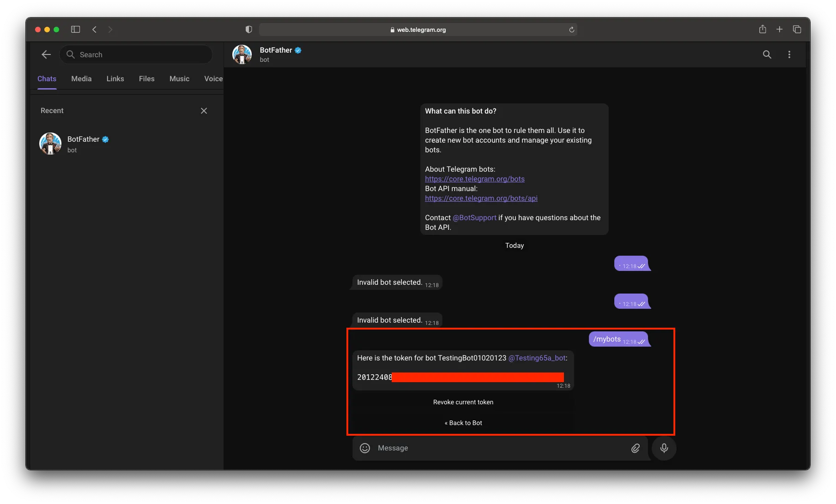836x504 pixels.
Task: Switch to the Files tab
Action: pyautogui.click(x=147, y=79)
